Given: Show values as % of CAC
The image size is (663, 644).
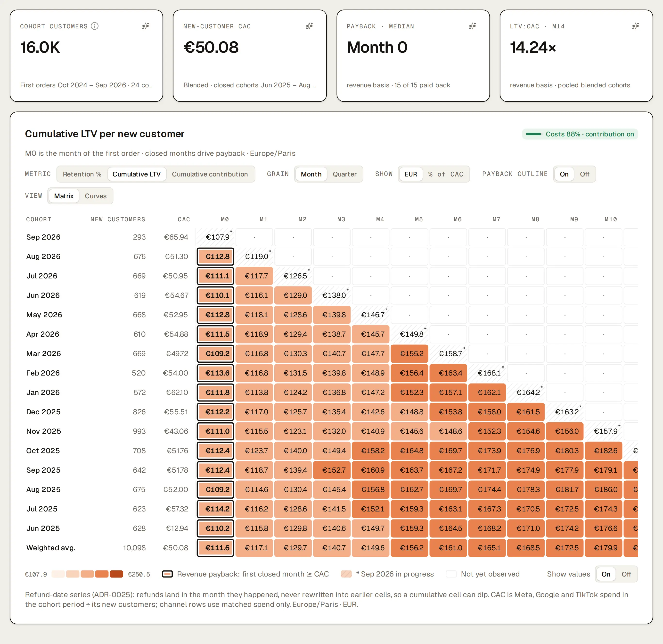Looking at the screenshot, I should (445, 174).
